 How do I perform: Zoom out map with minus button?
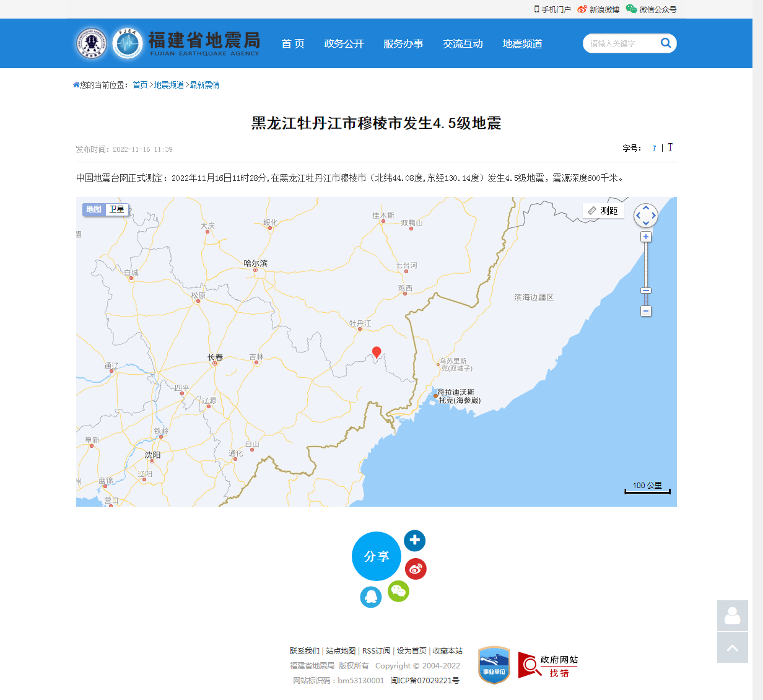point(646,311)
